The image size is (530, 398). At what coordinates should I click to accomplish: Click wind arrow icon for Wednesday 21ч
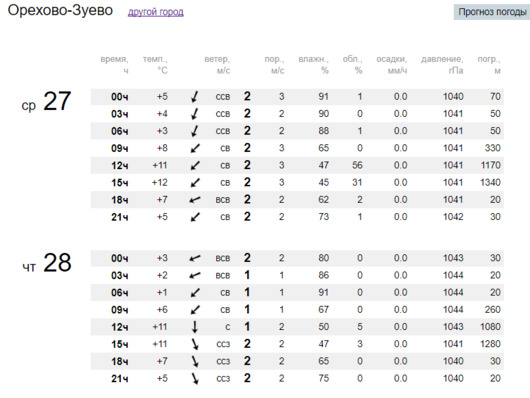click(195, 217)
